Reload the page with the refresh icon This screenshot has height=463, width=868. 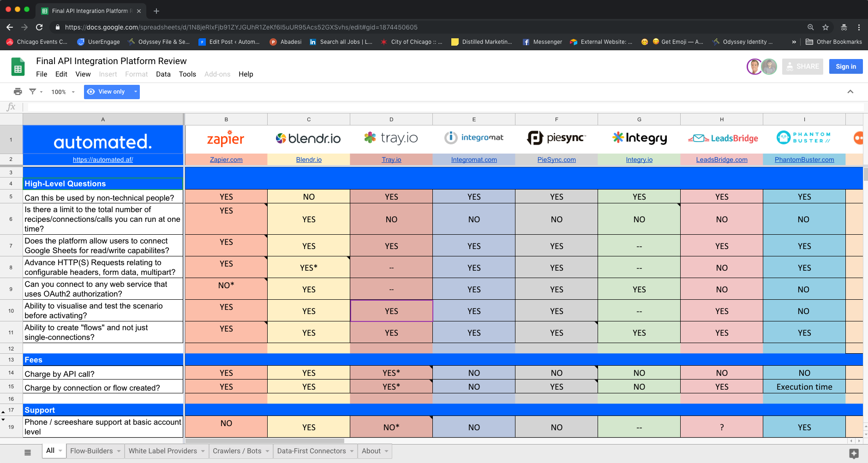tap(39, 27)
